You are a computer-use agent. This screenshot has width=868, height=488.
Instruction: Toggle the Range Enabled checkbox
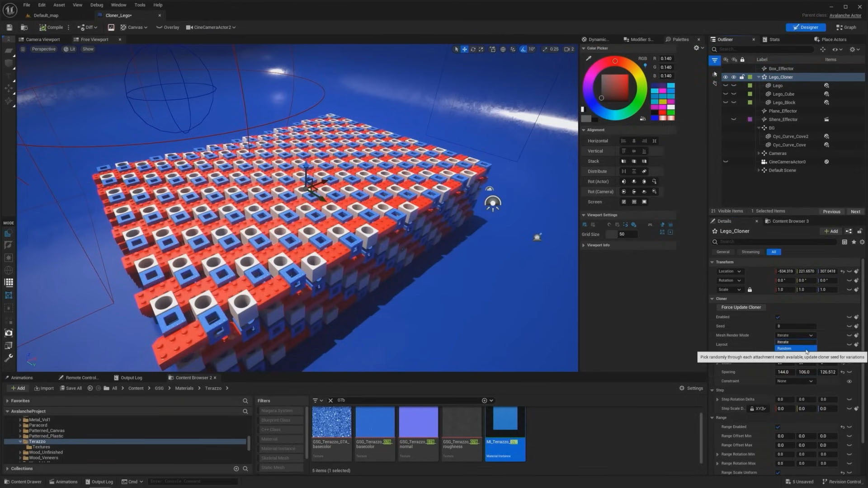[x=778, y=427]
